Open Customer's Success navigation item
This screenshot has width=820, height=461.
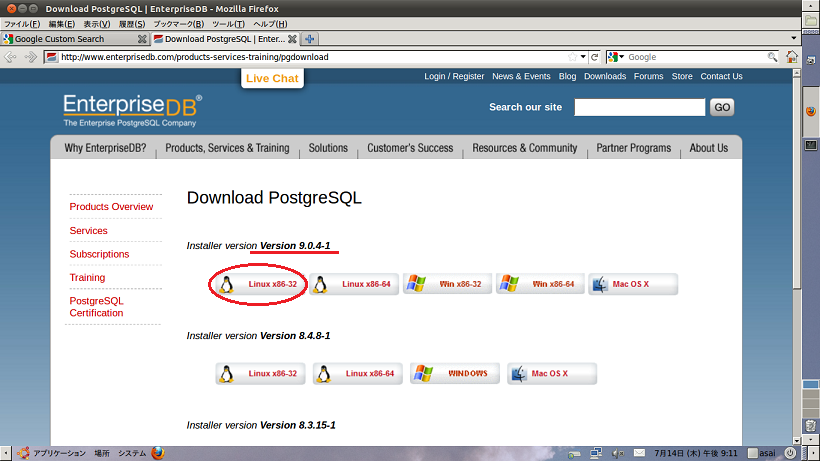(410, 148)
